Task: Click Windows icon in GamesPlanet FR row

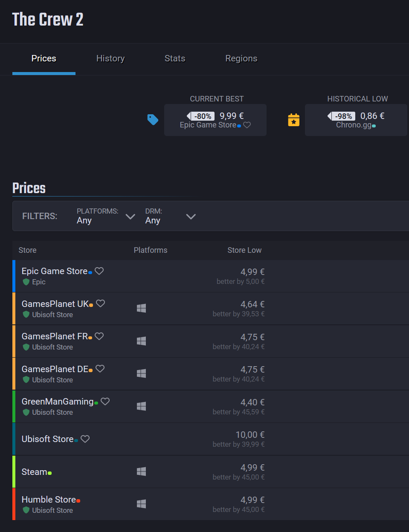Action: (x=142, y=341)
